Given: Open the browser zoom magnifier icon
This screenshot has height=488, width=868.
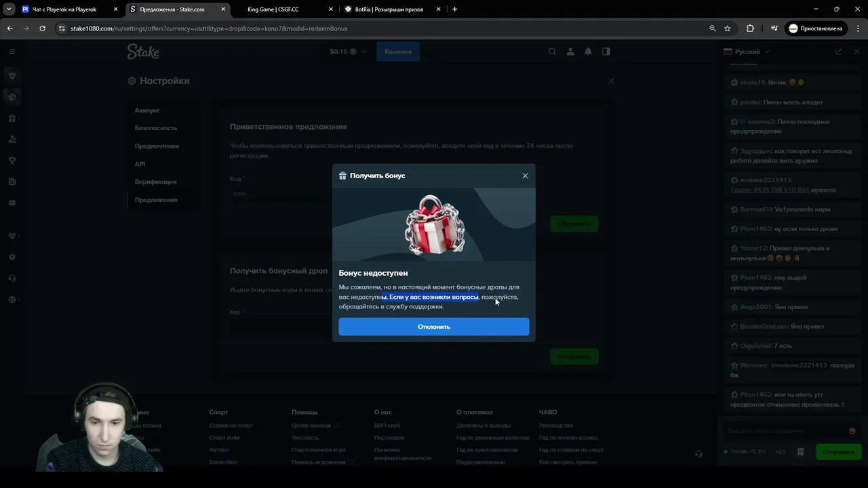Looking at the screenshot, I should point(712,28).
